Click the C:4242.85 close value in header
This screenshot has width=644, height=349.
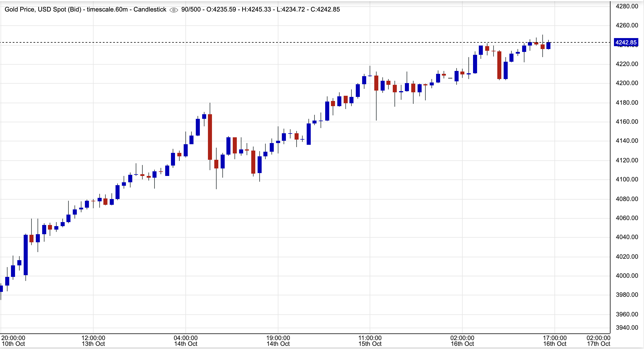[325, 10]
